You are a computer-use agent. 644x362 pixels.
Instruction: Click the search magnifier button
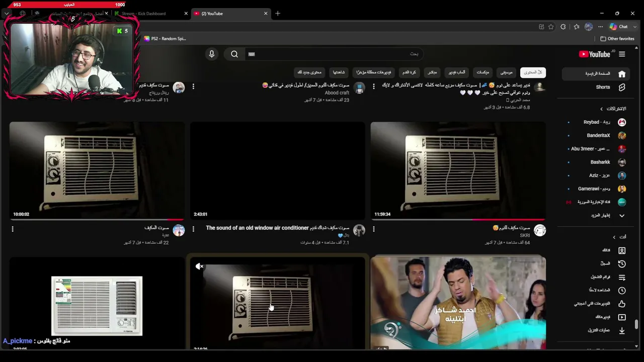click(x=234, y=54)
